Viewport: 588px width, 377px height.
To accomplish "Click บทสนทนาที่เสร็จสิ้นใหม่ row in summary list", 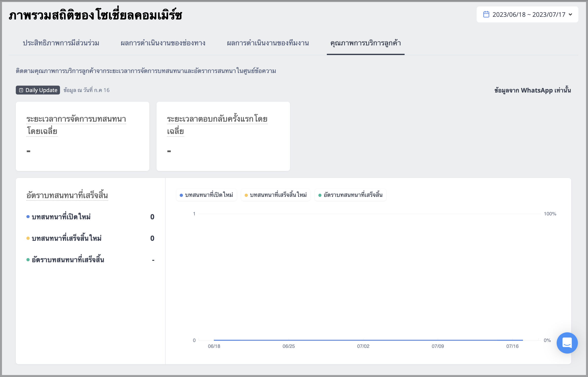I will click(90, 238).
